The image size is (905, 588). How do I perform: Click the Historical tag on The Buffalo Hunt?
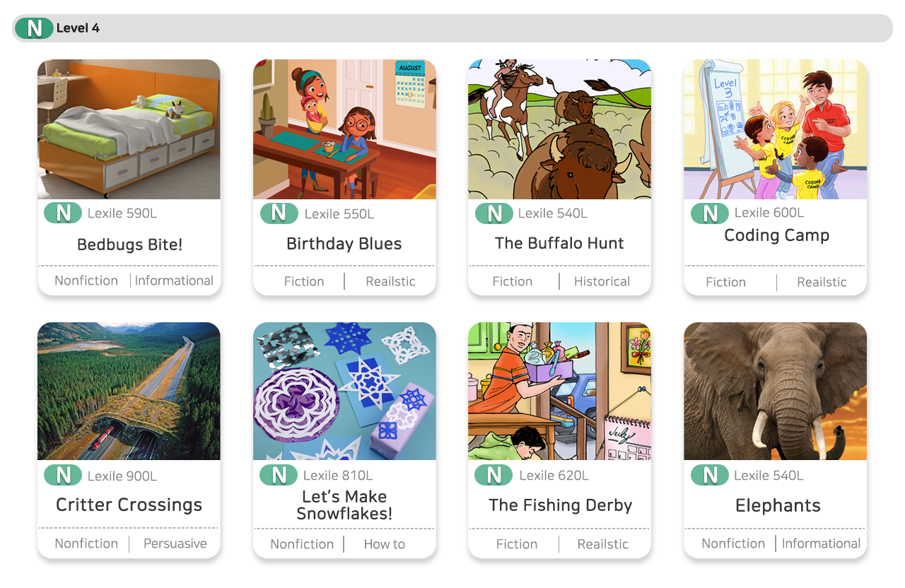(x=602, y=281)
